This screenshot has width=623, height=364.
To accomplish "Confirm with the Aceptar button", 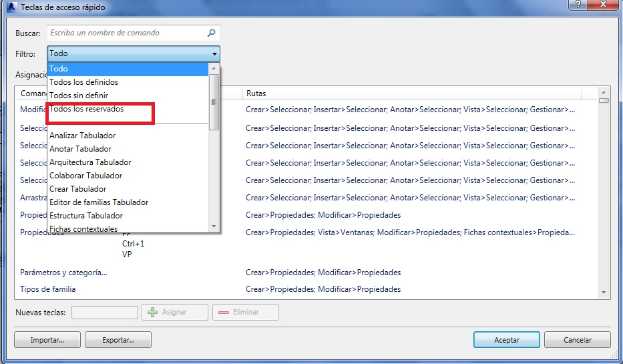I will (506, 340).
